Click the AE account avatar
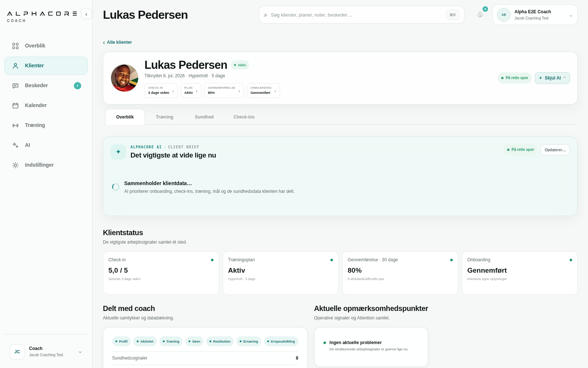Viewport: 588px width, 368px height. 504,15
